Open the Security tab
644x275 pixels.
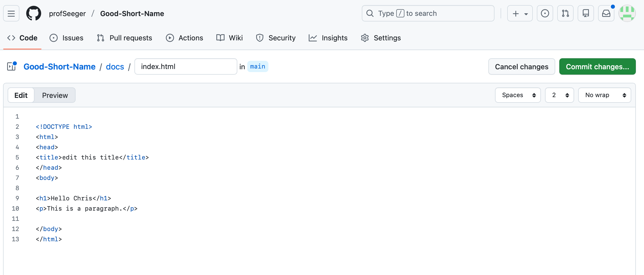pos(276,38)
